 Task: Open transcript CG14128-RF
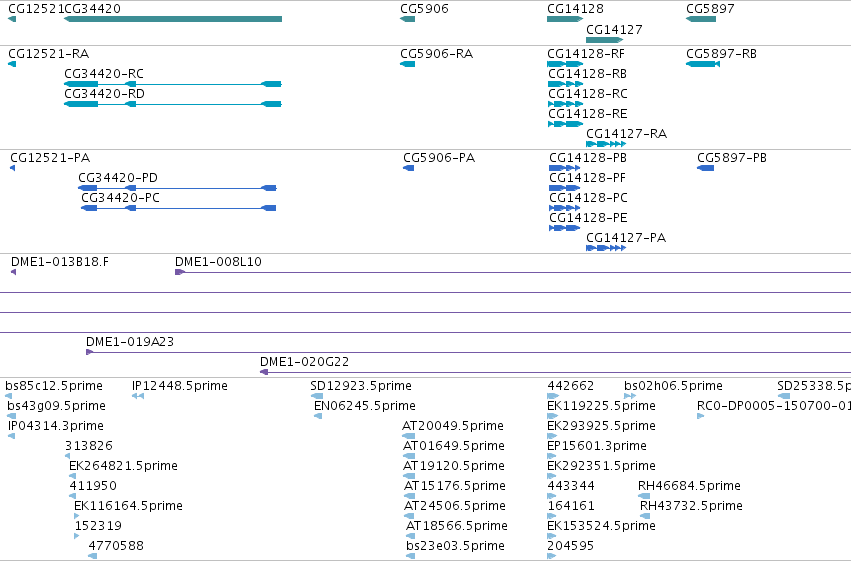click(565, 64)
